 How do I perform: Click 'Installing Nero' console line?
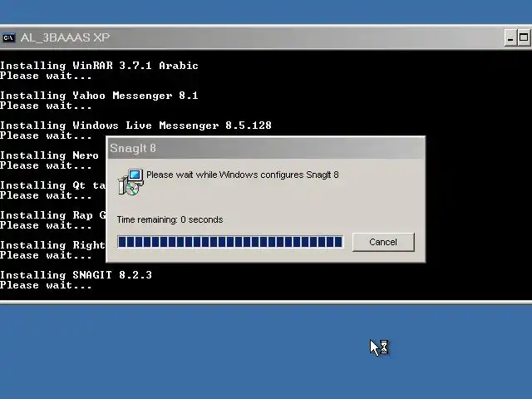click(50, 155)
